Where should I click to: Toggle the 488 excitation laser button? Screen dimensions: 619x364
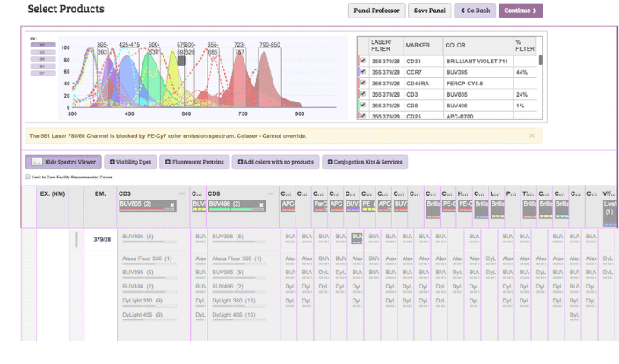click(x=43, y=59)
